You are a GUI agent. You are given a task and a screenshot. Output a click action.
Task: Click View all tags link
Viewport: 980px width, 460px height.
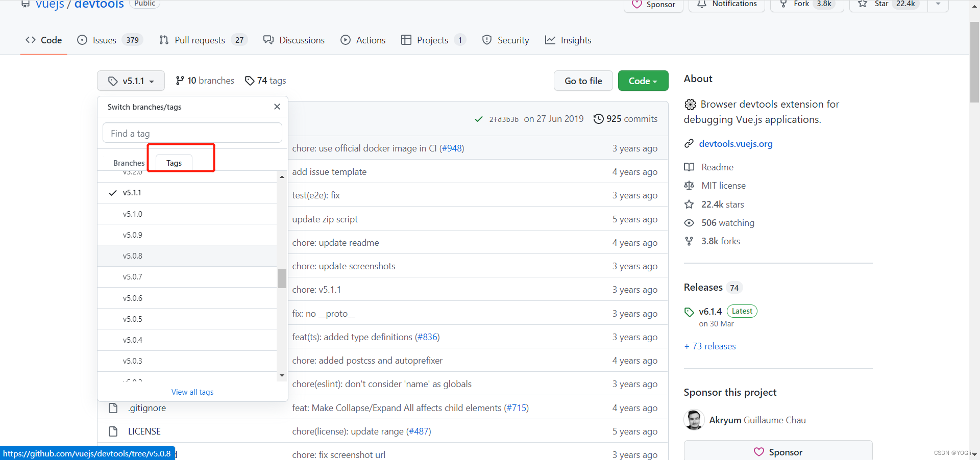click(x=192, y=392)
